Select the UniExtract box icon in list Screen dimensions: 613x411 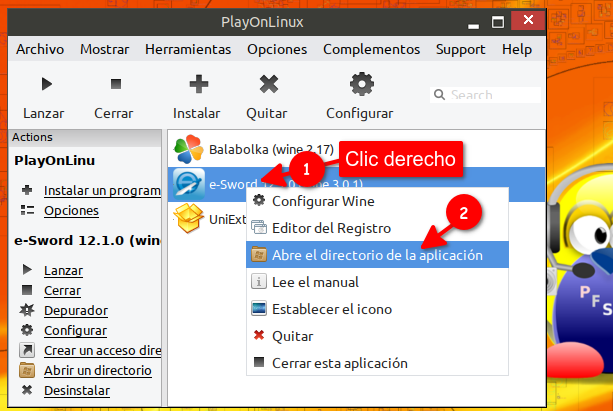pos(188,219)
